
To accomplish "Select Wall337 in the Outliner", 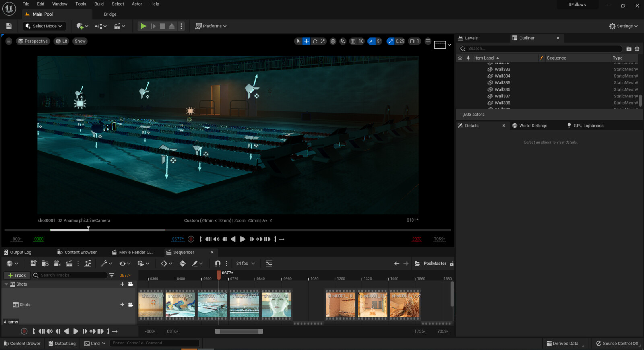I will click(502, 96).
